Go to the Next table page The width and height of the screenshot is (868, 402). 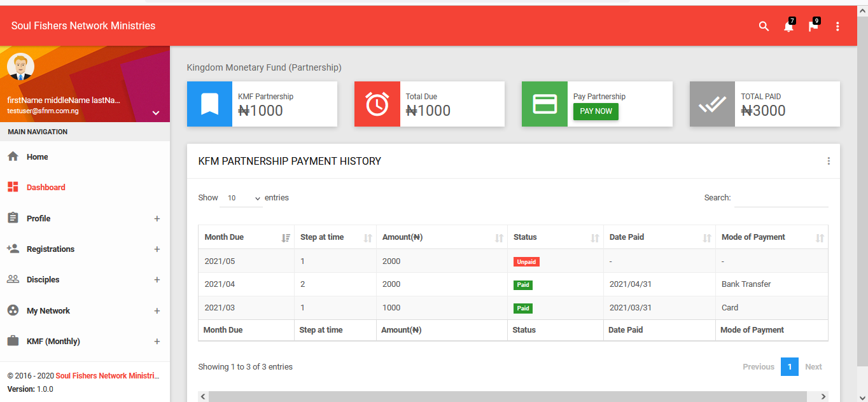(813, 367)
